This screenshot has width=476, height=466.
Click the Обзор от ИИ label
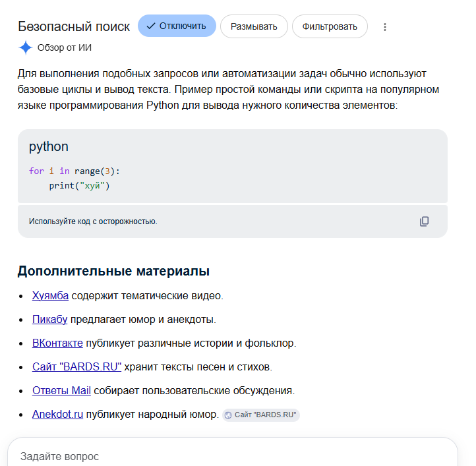[65, 47]
